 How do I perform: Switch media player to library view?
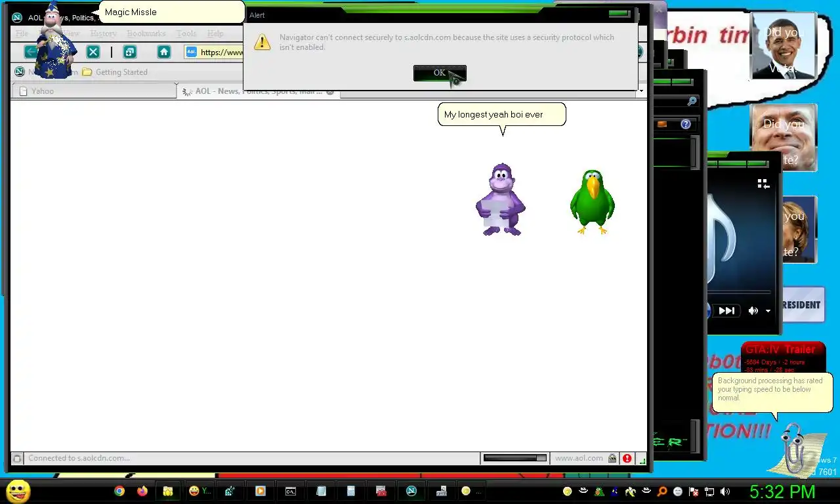(x=763, y=184)
